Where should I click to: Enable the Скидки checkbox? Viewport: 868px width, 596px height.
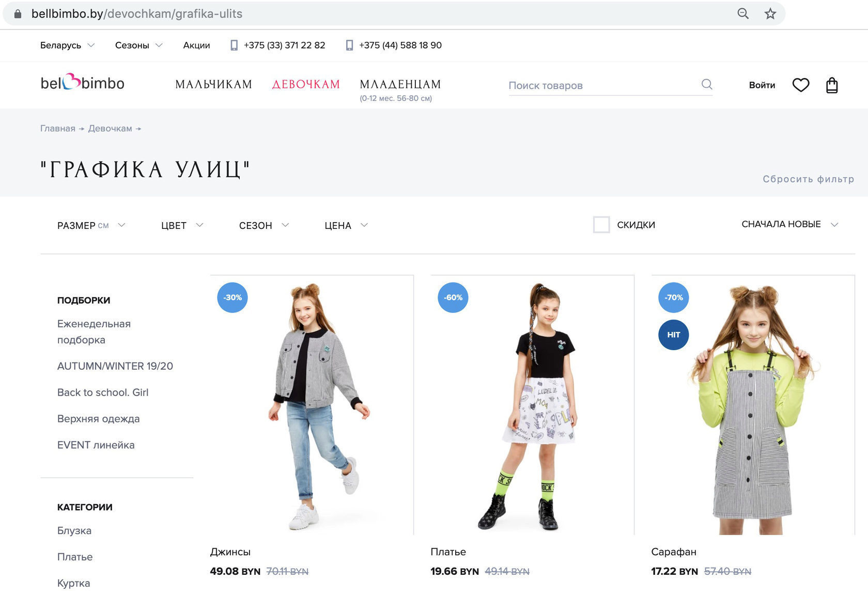(x=601, y=225)
